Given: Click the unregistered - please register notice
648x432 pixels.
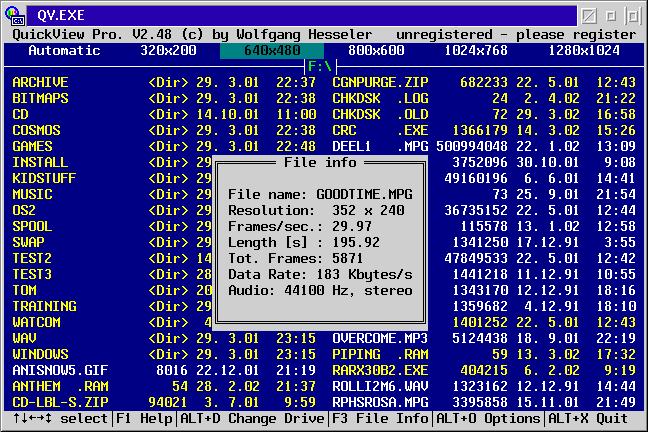Looking at the screenshot, I should tap(516, 34).
